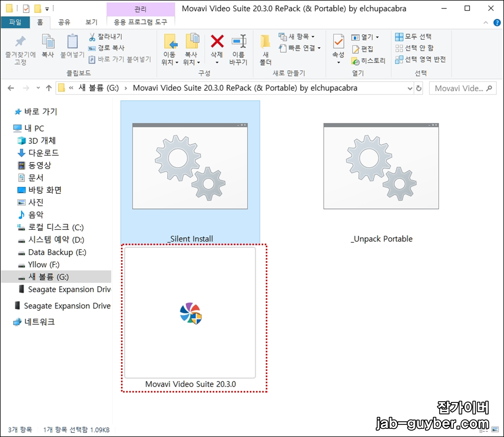This screenshot has width=504, height=437.
Task: Open file History (히스토리)
Action: pos(369,61)
